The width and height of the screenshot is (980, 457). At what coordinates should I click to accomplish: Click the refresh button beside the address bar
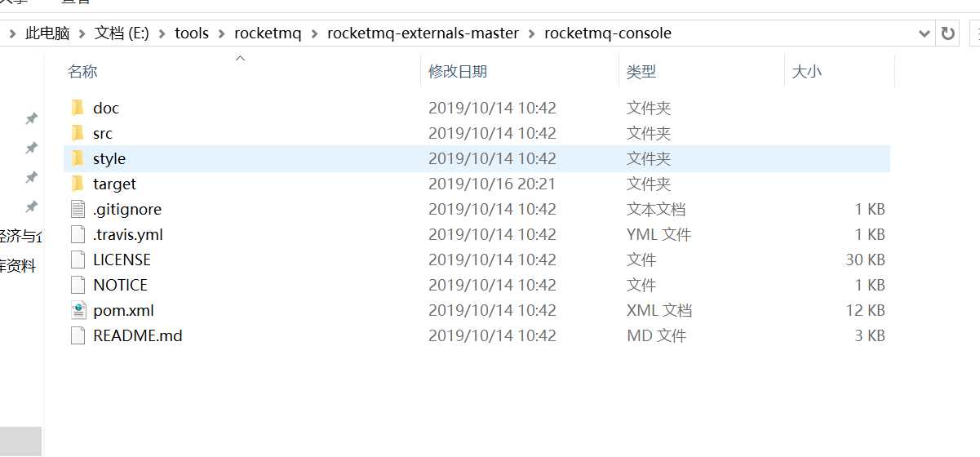947,33
